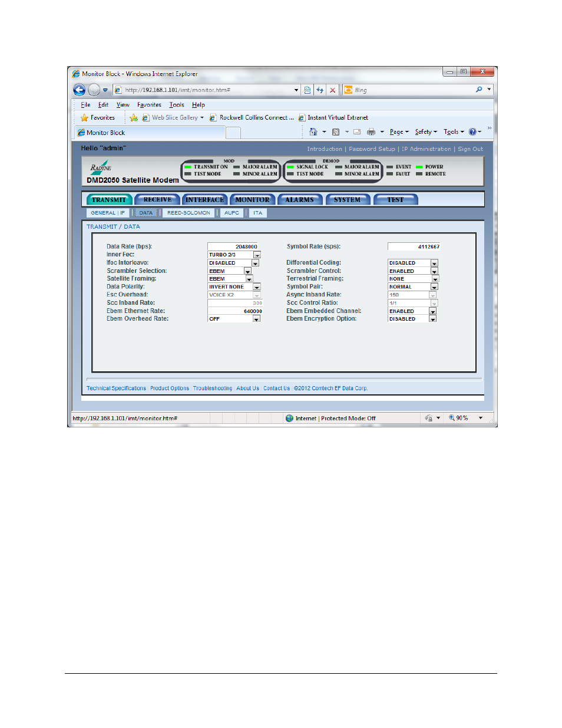The height and width of the screenshot is (728, 562).
Task: Click the browser Forward arrow button
Action: coord(94,90)
